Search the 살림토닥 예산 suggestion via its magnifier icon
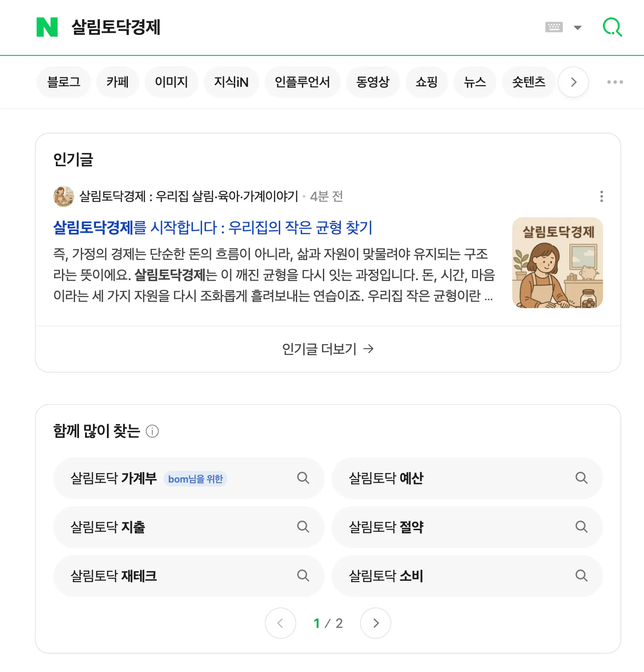This screenshot has height=672, width=644. [581, 478]
